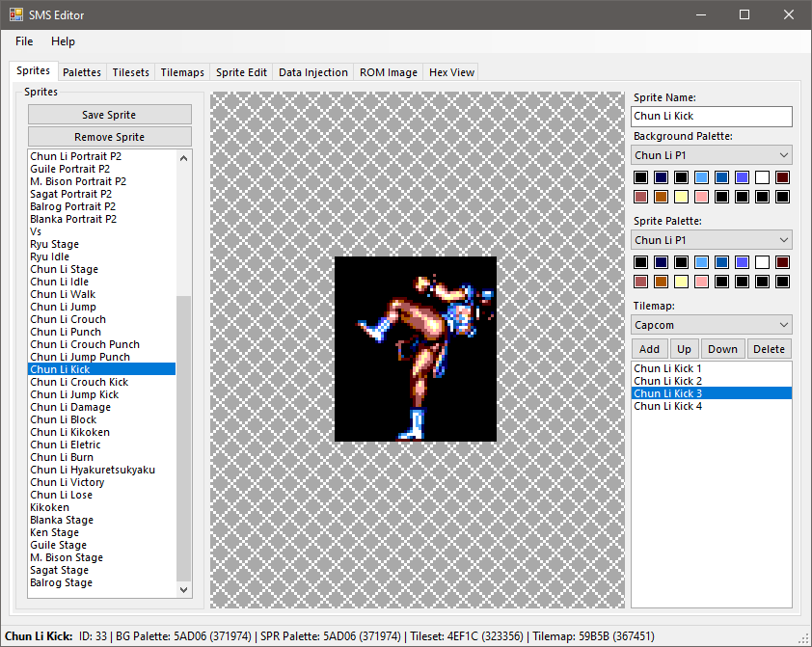Open the Tilemap dropdown showing Capcom
The image size is (812, 647).
(712, 325)
